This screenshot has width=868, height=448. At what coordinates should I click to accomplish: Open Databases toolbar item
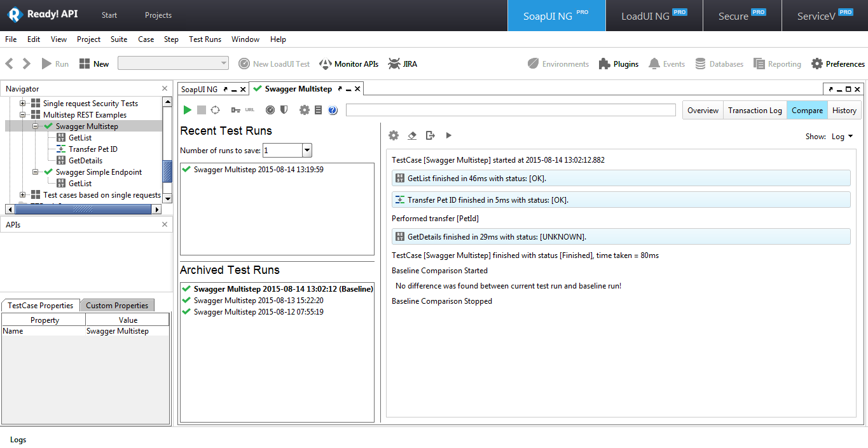[x=719, y=64]
